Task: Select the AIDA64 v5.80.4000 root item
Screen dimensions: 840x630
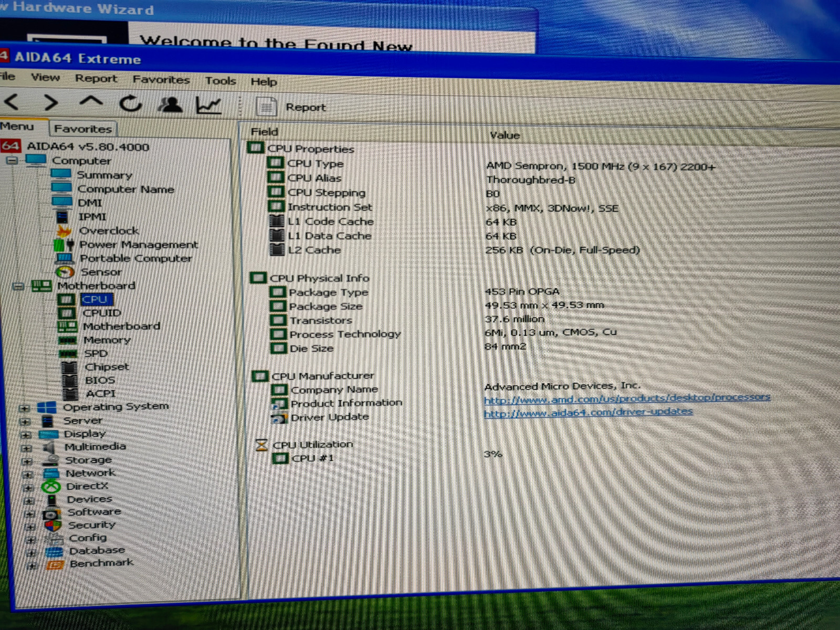Action: pyautogui.click(x=75, y=146)
